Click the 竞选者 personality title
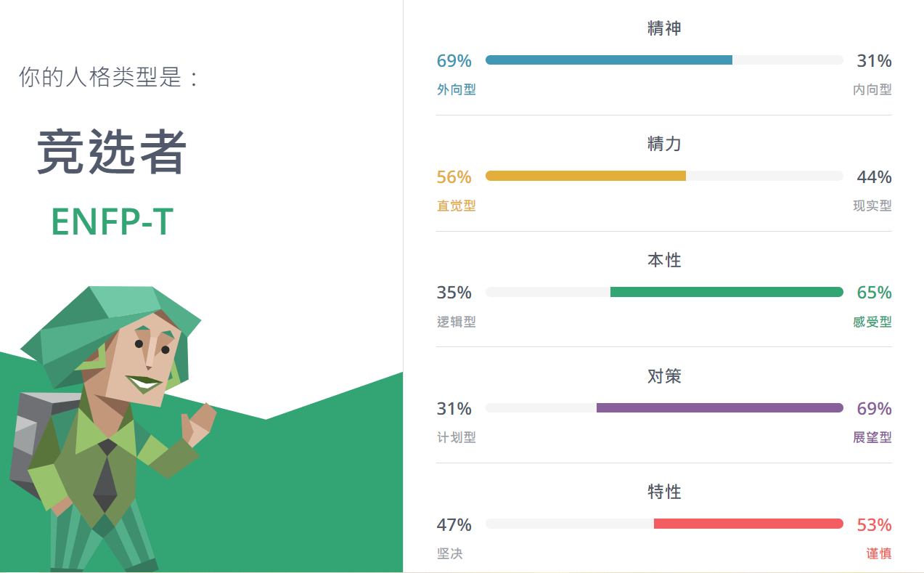 pos(112,152)
